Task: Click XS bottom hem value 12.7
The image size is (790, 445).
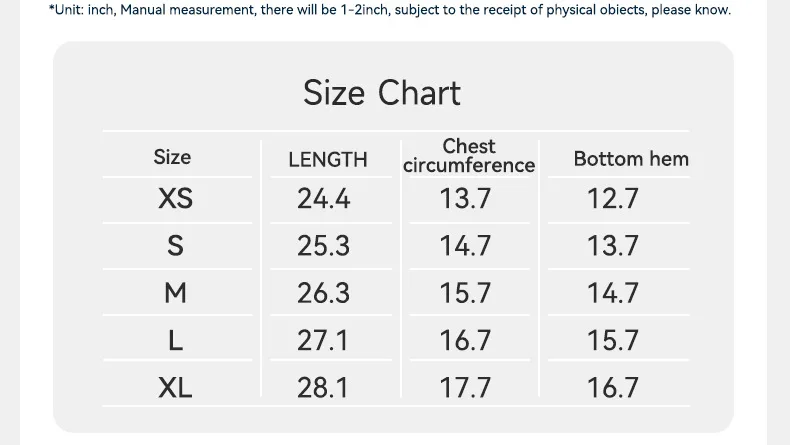Action: pyautogui.click(x=613, y=199)
